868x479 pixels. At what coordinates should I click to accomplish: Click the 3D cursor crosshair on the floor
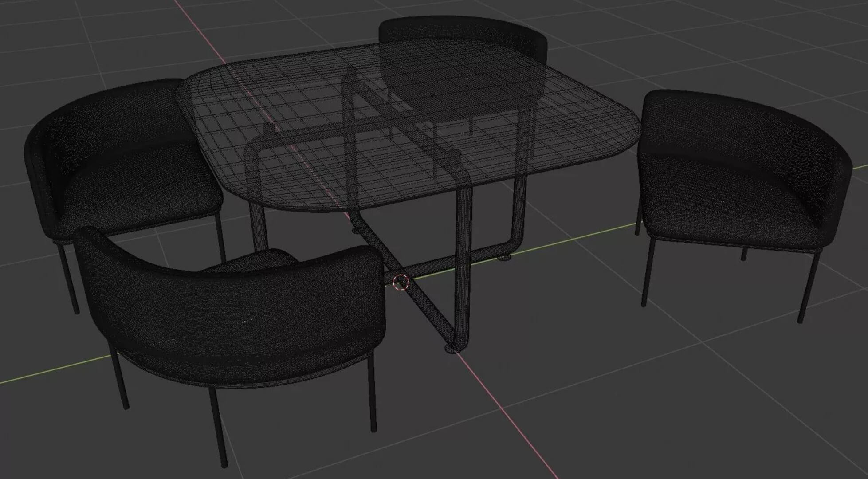click(401, 282)
